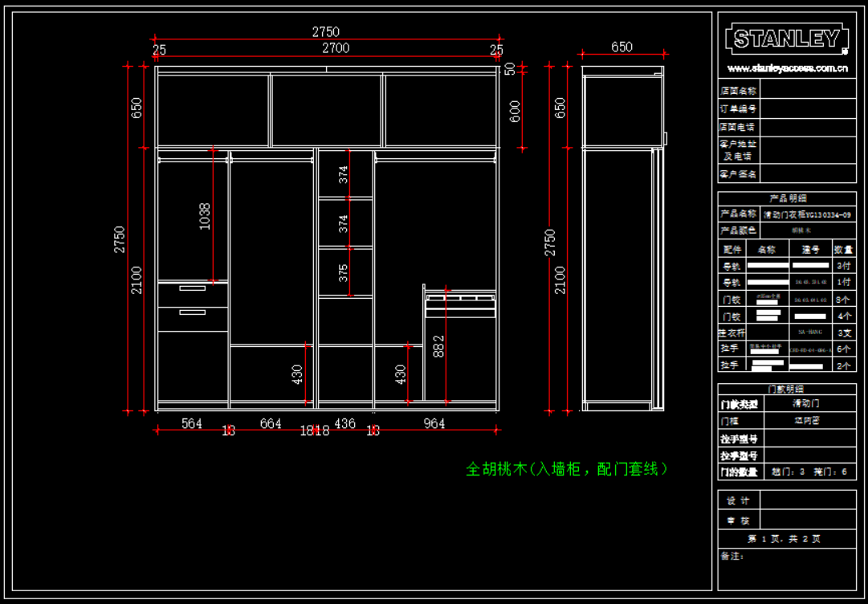Image resolution: width=868 pixels, height=604 pixels.
Task: Select the 产品明细 table header
Action: [x=787, y=198]
